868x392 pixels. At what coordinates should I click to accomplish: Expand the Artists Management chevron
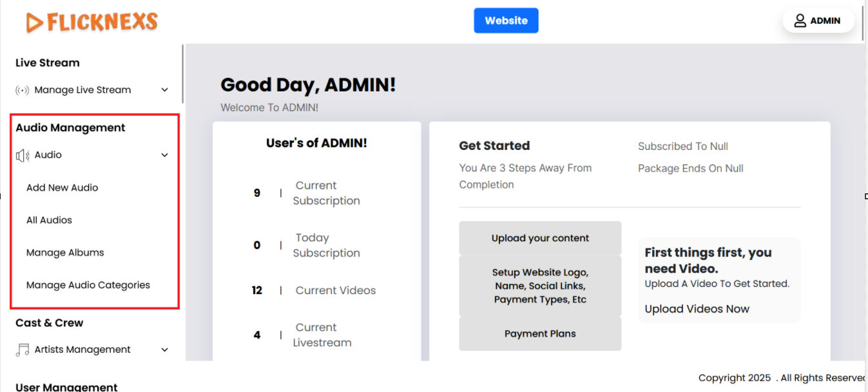(x=164, y=350)
